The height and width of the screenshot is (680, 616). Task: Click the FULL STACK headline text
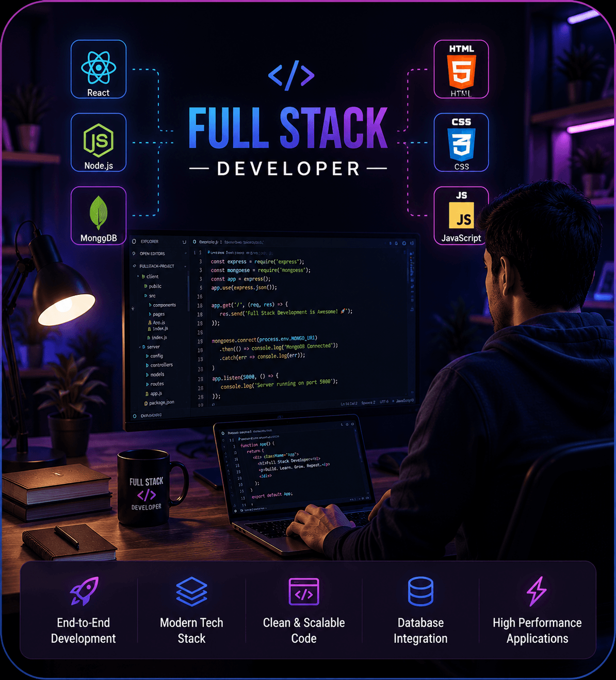click(x=288, y=128)
